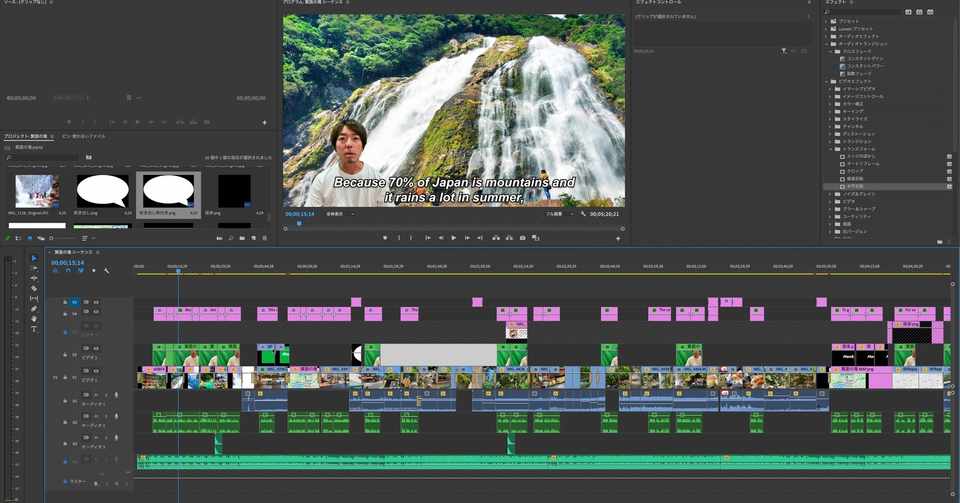Collapse the トランスフォーム folder
Screen dimensions: 960x503
(830, 149)
